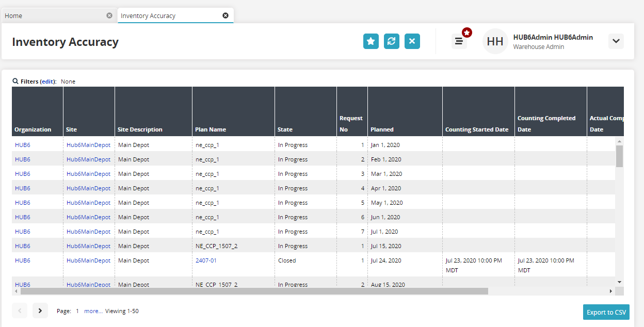Image resolution: width=644 pixels, height=327 pixels.
Task: Click the HH user avatar
Action: pos(495,41)
